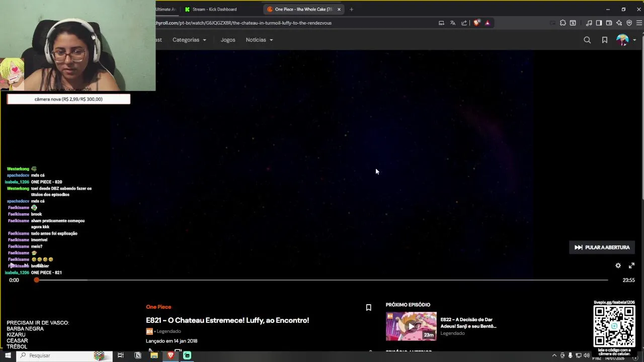Play next episode E822 thumbnail

pyautogui.click(x=411, y=326)
